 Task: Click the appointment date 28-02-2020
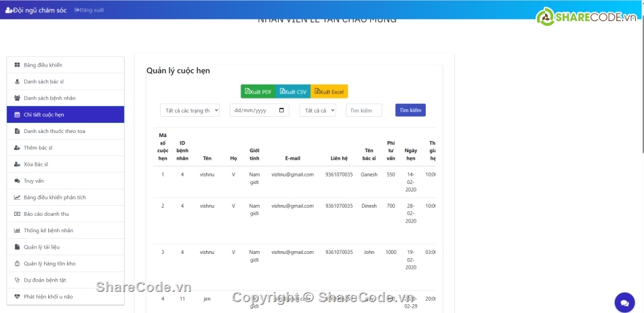pos(411,213)
